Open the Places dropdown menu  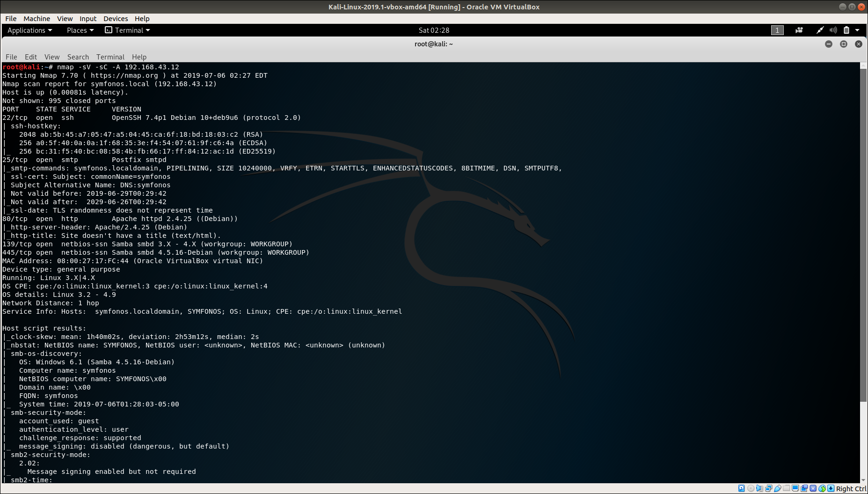pyautogui.click(x=80, y=30)
